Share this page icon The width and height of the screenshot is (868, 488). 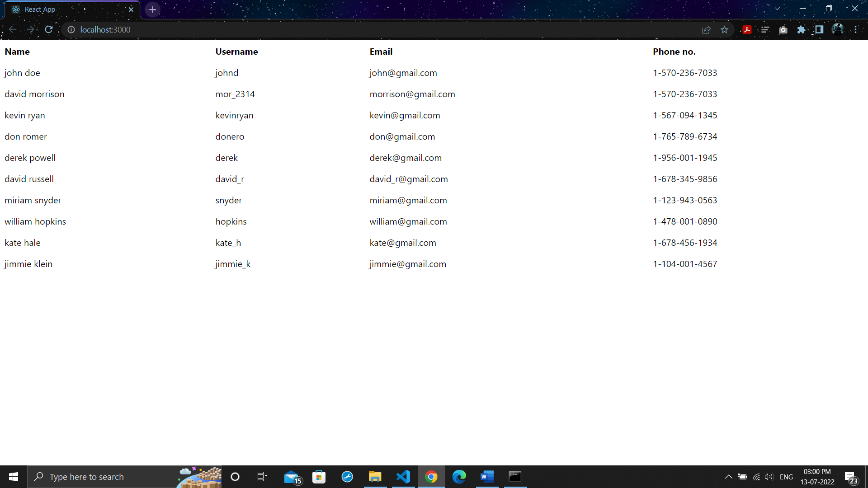click(x=706, y=30)
